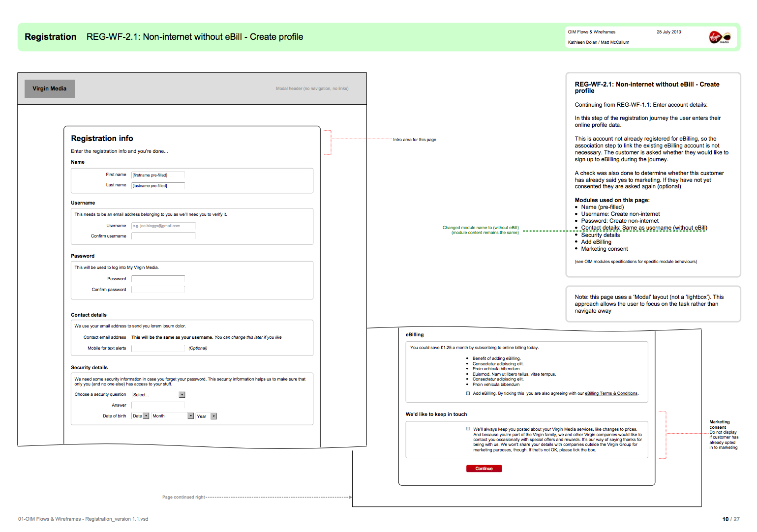Click the grey Virgin Media header button

50,89
